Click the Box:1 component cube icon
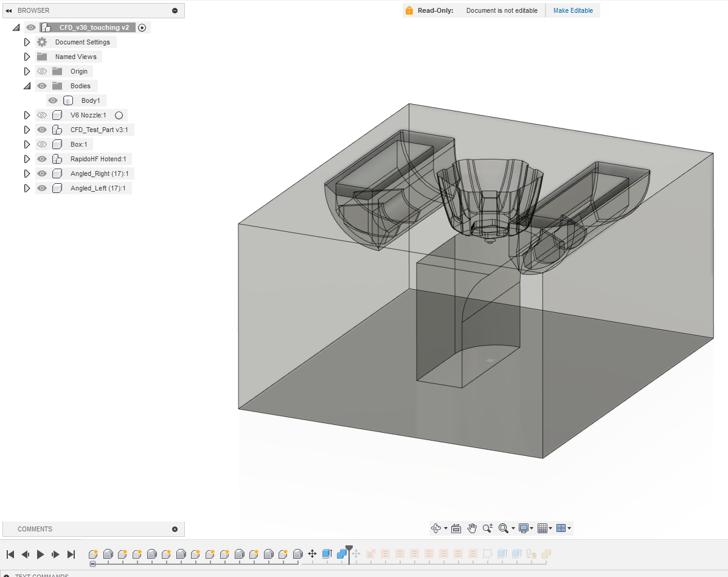728x577 pixels. [x=57, y=144]
